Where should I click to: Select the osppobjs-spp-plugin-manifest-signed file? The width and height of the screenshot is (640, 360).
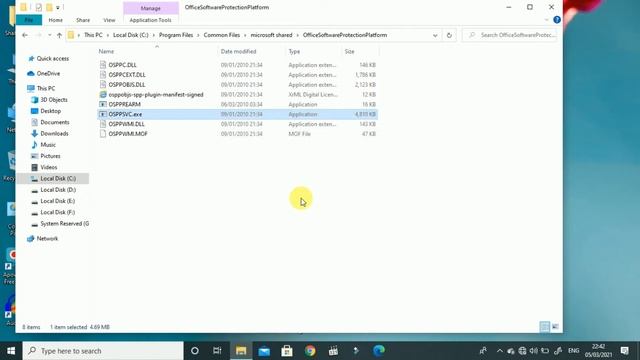tap(156, 94)
